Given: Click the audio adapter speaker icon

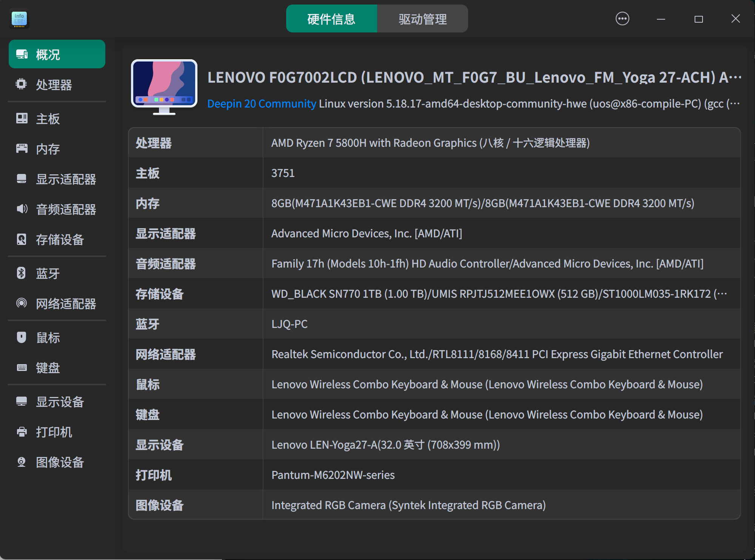Looking at the screenshot, I should (22, 209).
